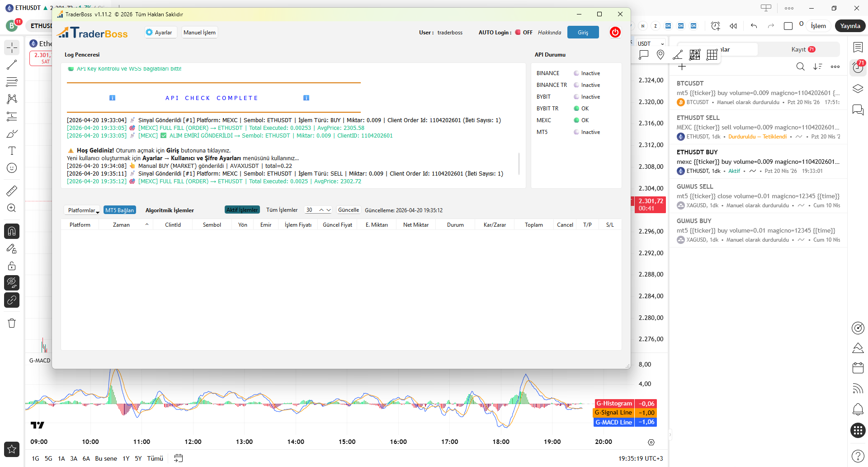Click the create alert clock icon
Screen dimensions: 868x467
pos(715,26)
